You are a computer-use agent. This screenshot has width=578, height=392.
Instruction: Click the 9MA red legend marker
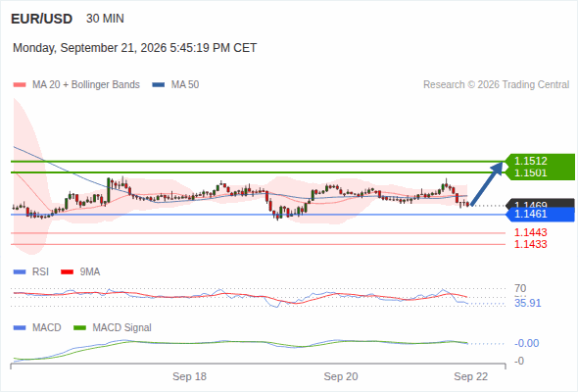67,272
